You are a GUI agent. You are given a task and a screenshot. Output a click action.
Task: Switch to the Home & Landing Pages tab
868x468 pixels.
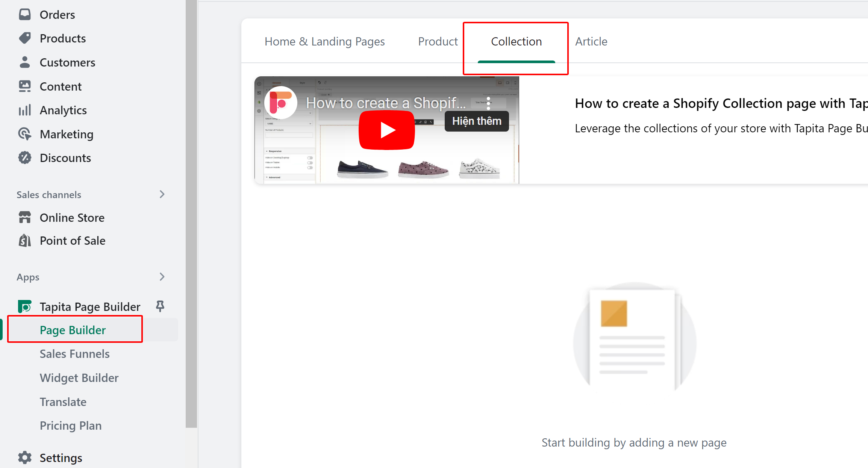(x=324, y=41)
